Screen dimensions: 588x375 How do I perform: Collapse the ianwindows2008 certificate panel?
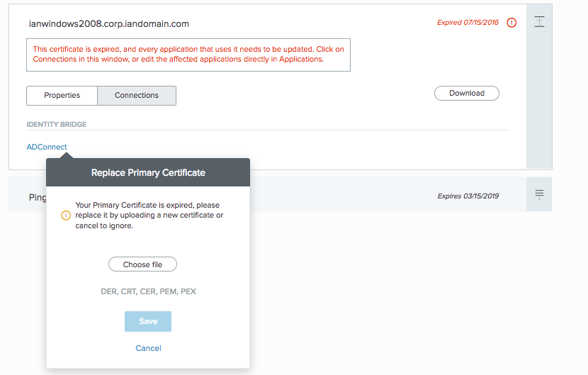pos(539,23)
